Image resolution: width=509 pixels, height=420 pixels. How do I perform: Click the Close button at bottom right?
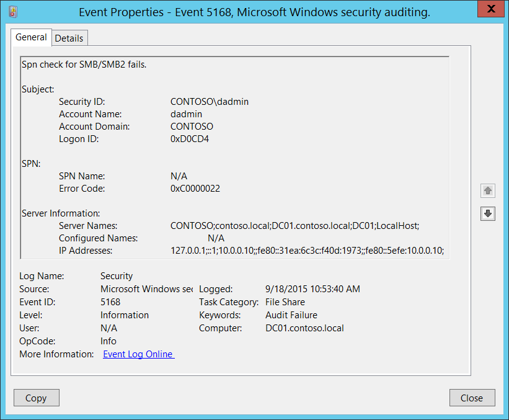click(x=472, y=398)
